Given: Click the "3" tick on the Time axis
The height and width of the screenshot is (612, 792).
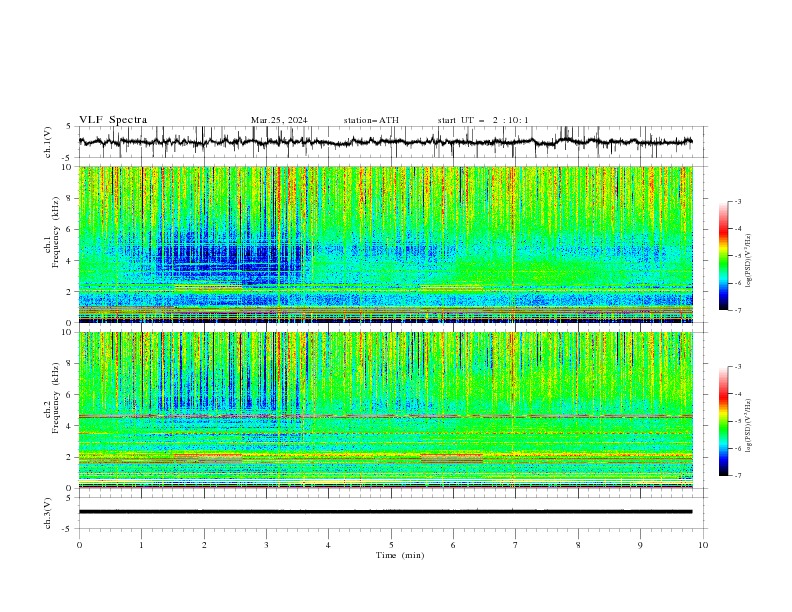Looking at the screenshot, I should click(x=266, y=545).
